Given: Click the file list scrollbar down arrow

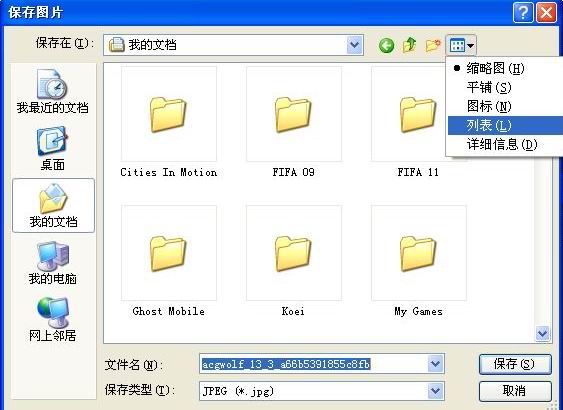Looking at the screenshot, I should (542, 334).
